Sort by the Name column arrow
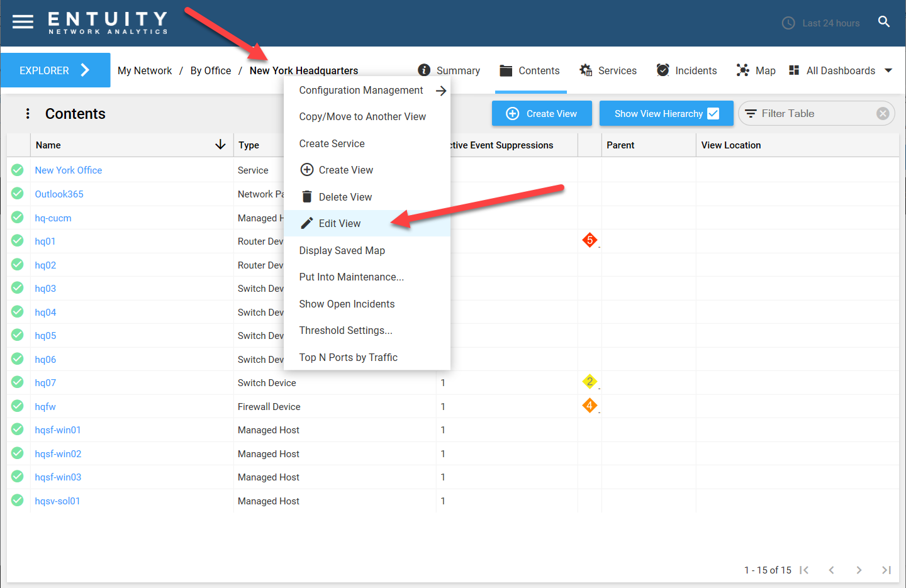The width and height of the screenshot is (906, 588). pyautogui.click(x=220, y=145)
